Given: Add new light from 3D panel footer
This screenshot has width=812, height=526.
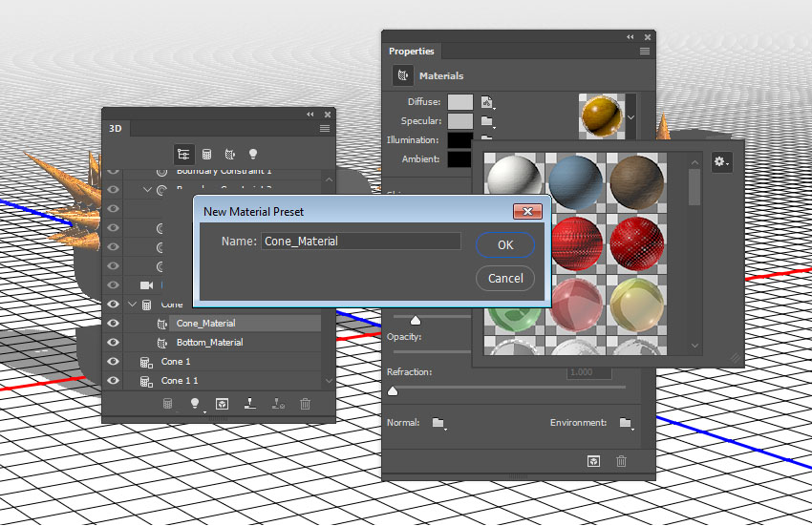Looking at the screenshot, I should point(195,403).
